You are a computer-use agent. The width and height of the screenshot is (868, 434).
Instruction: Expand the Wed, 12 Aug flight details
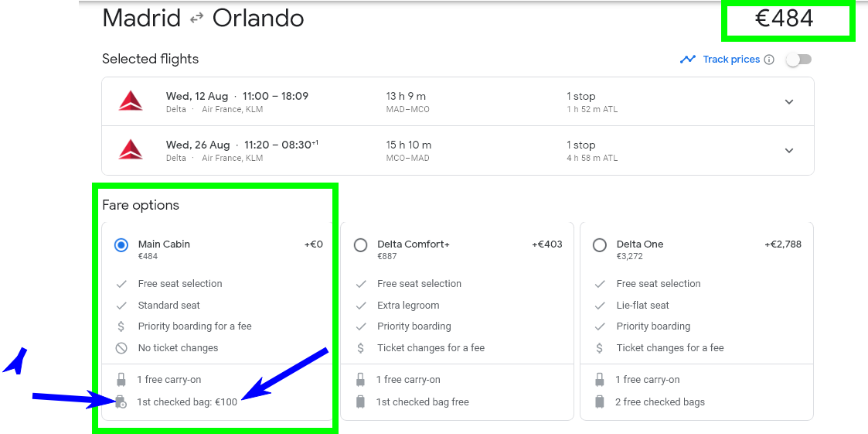[x=789, y=101]
